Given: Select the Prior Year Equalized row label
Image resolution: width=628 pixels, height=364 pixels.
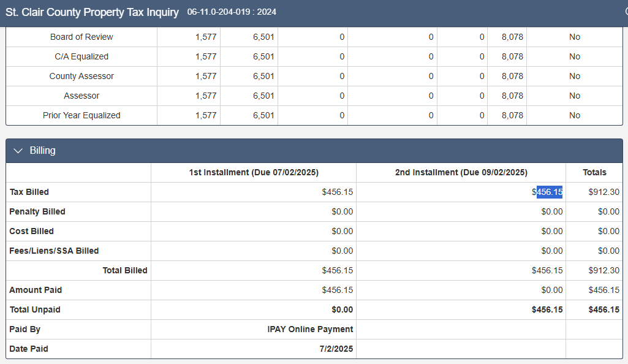Looking at the screenshot, I should [81, 115].
